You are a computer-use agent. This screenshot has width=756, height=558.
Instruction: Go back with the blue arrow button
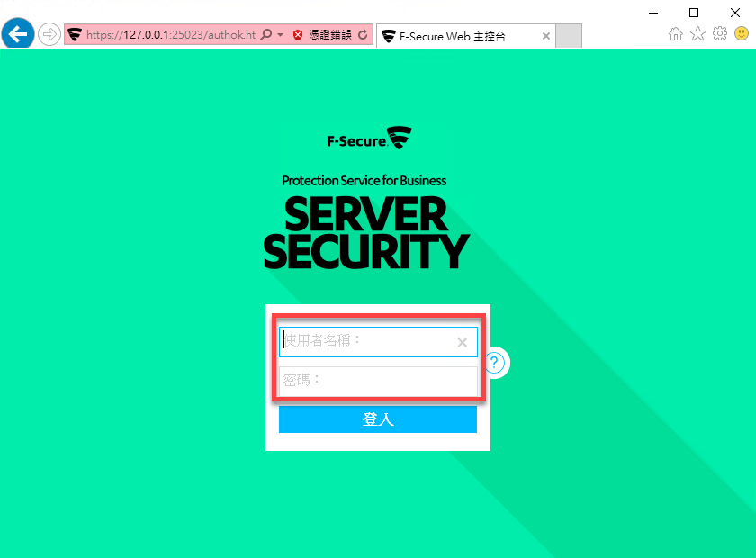[x=18, y=34]
